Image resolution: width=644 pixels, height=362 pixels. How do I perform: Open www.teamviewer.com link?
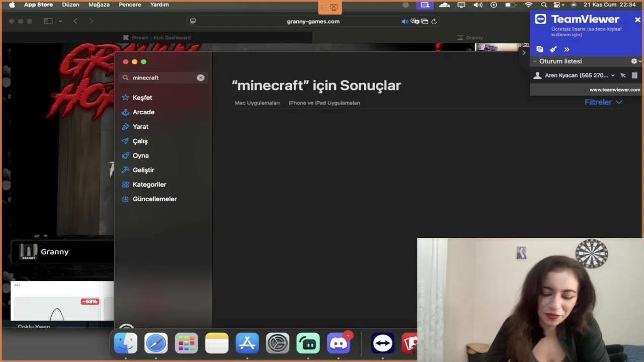coord(615,89)
